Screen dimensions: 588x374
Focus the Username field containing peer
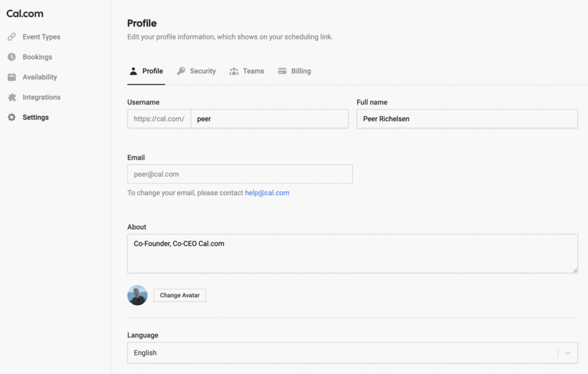pyautogui.click(x=270, y=119)
